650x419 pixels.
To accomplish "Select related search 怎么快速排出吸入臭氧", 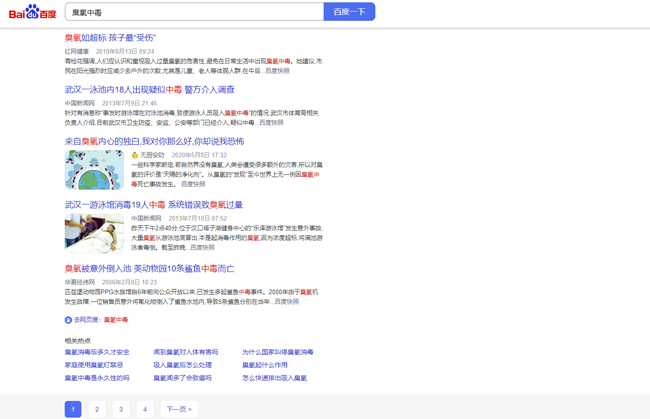I will [274, 378].
